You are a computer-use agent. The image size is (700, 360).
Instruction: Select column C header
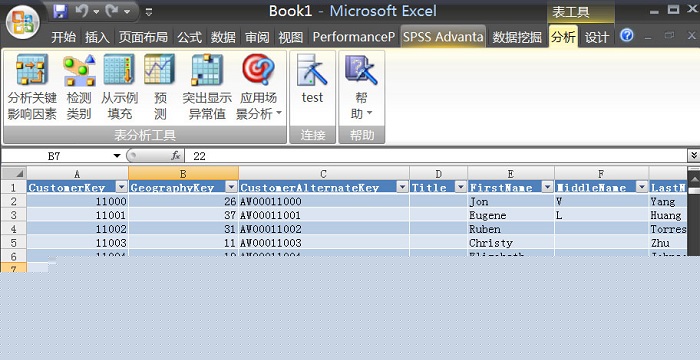[x=324, y=173]
